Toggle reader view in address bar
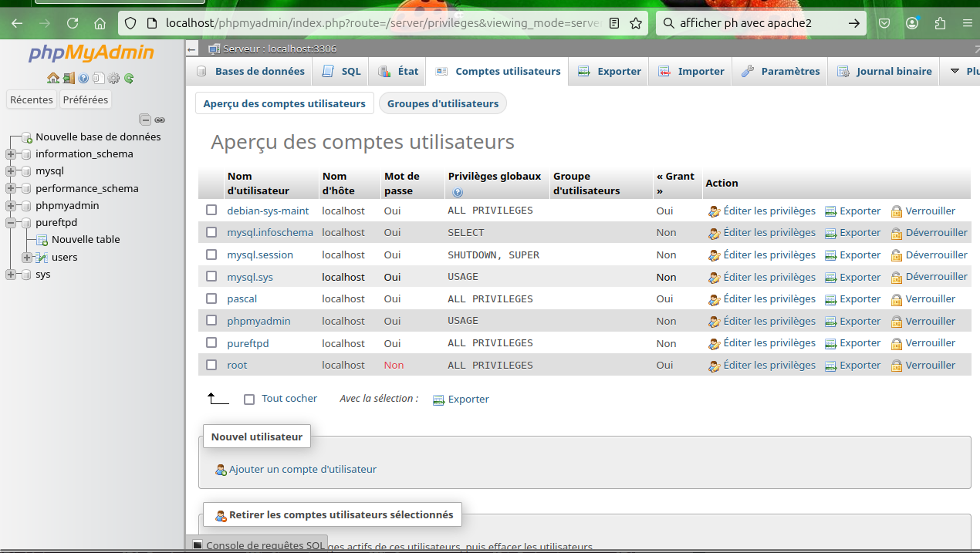Image resolution: width=980 pixels, height=553 pixels. 614,23
